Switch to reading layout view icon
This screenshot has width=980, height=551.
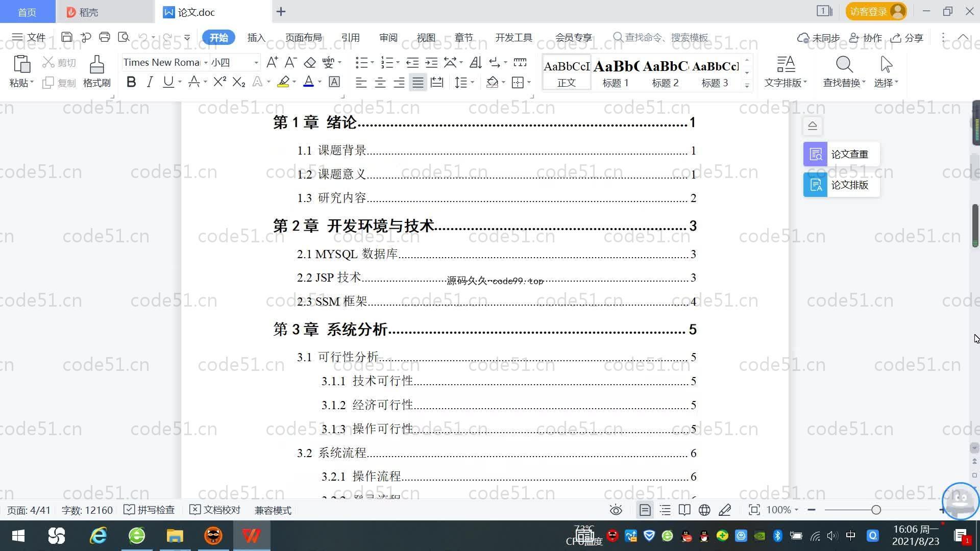684,510
